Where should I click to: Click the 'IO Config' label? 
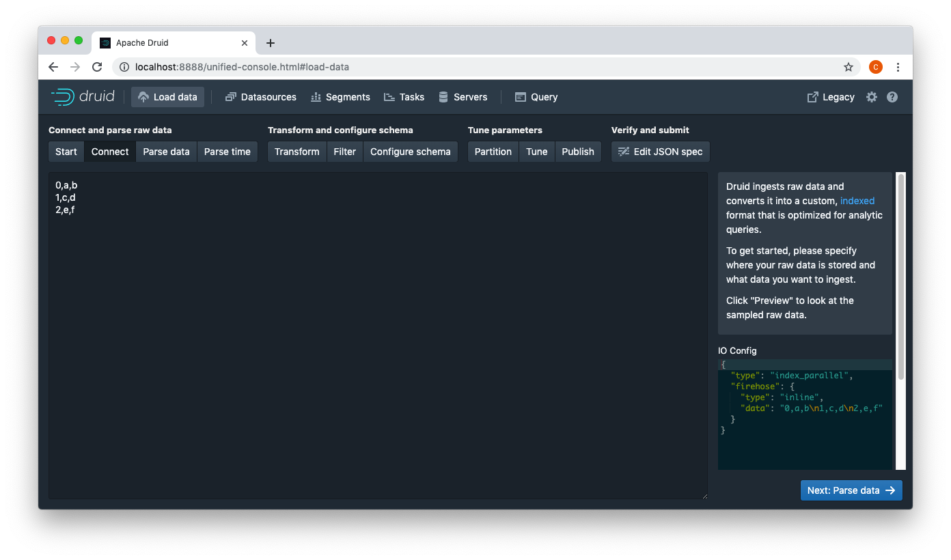[737, 350]
